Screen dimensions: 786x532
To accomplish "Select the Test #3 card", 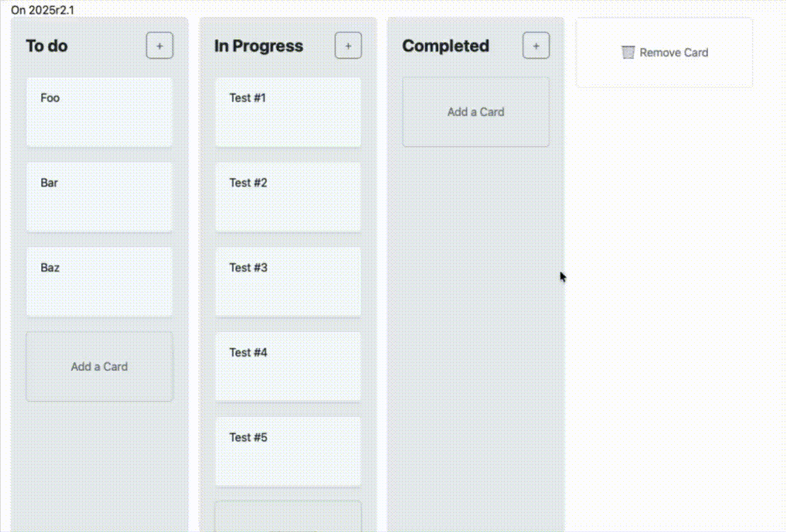I will [x=288, y=282].
